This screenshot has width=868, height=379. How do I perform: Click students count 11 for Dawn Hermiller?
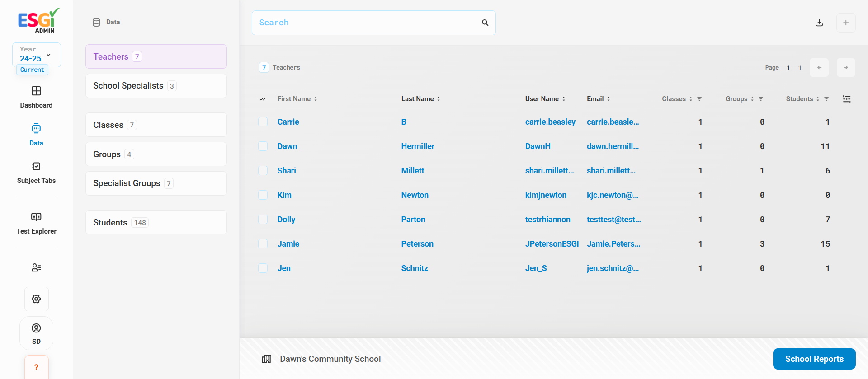click(825, 146)
